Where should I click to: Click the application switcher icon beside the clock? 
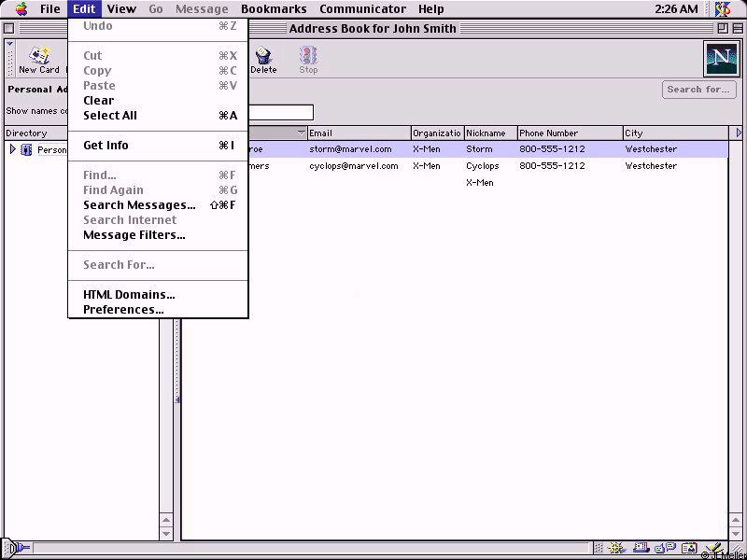click(x=723, y=9)
